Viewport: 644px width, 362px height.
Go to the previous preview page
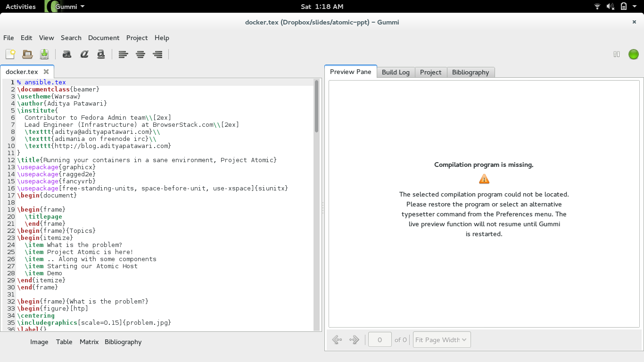(337, 340)
